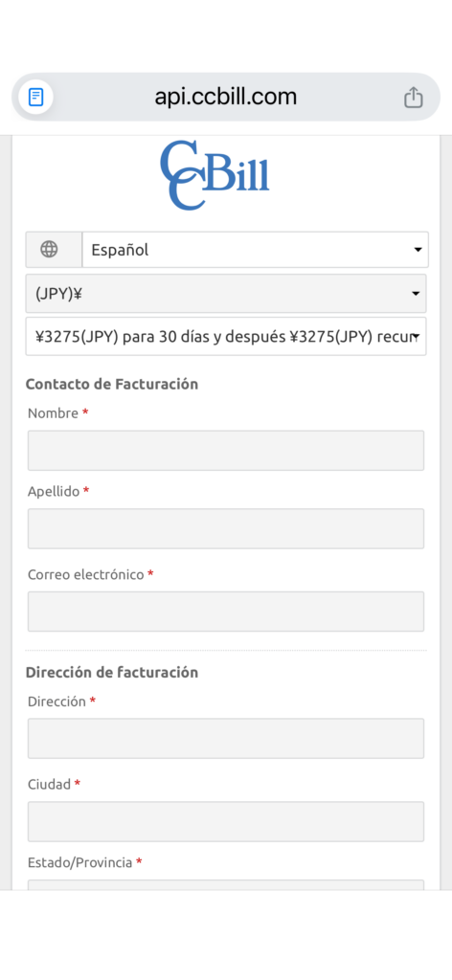Tap the api.ccbill.com address text
The height and width of the screenshot is (980, 452).
226,97
